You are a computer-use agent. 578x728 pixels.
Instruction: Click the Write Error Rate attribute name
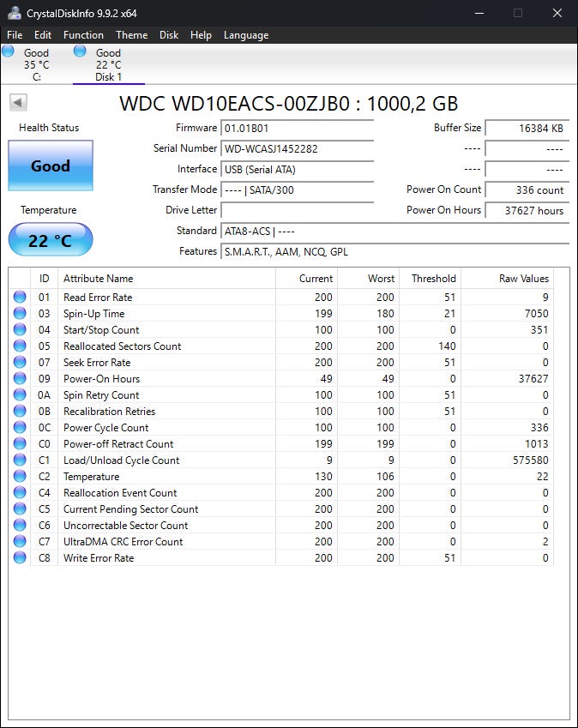pyautogui.click(x=99, y=557)
